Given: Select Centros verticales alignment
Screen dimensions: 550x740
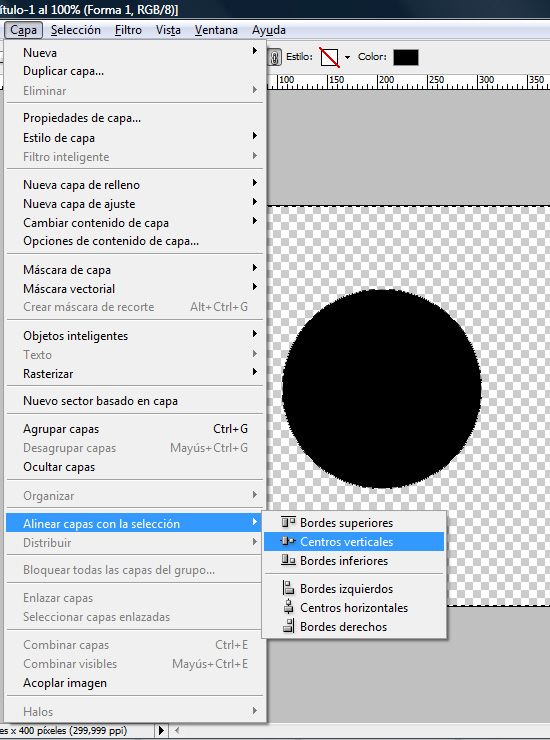Looking at the screenshot, I should coord(354,541).
